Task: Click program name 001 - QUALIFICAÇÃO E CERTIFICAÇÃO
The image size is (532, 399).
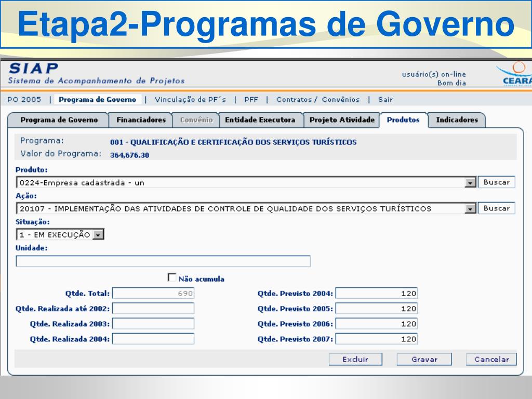Action: click(x=233, y=142)
